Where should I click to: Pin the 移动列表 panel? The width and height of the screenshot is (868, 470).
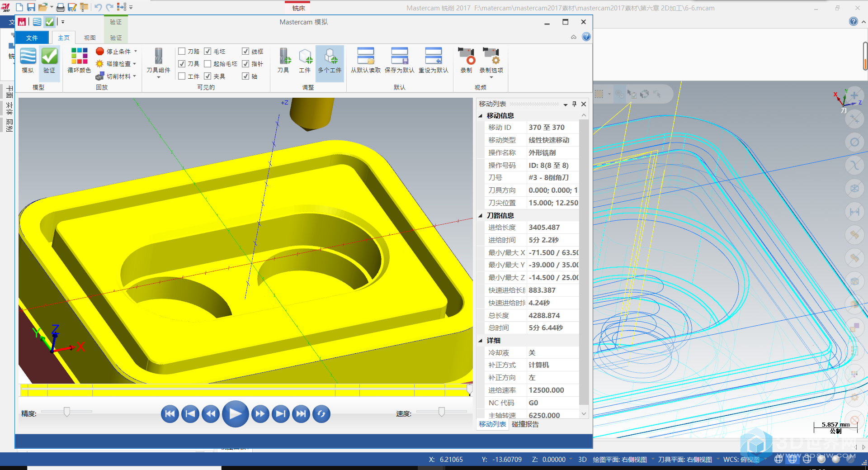pyautogui.click(x=574, y=104)
